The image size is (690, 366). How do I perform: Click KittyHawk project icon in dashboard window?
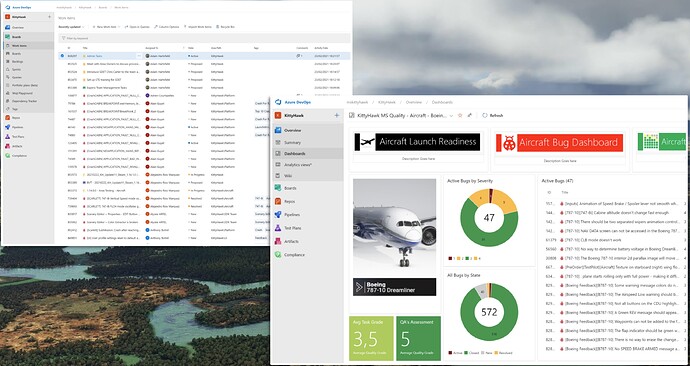click(x=278, y=115)
